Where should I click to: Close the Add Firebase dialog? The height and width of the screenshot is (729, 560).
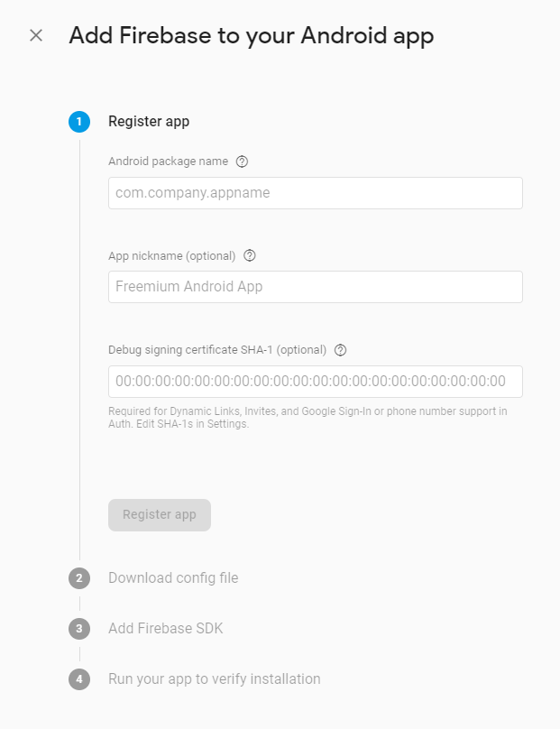point(36,35)
